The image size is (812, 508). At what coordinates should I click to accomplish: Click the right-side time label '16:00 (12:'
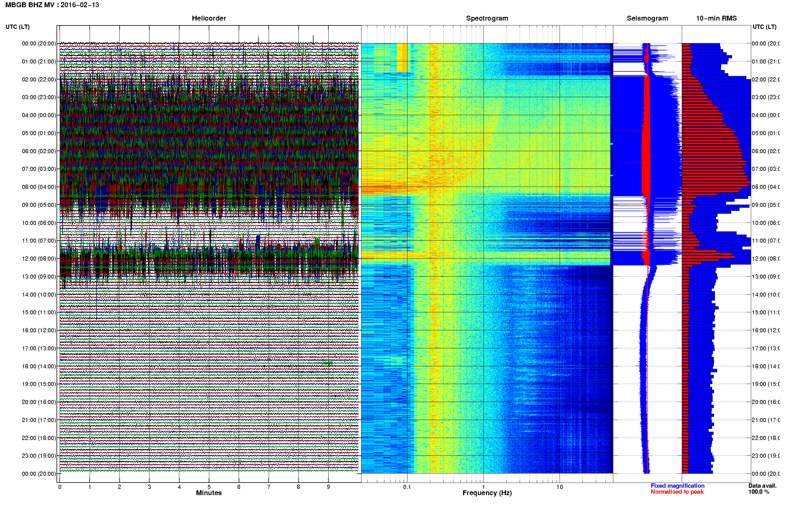(766, 330)
